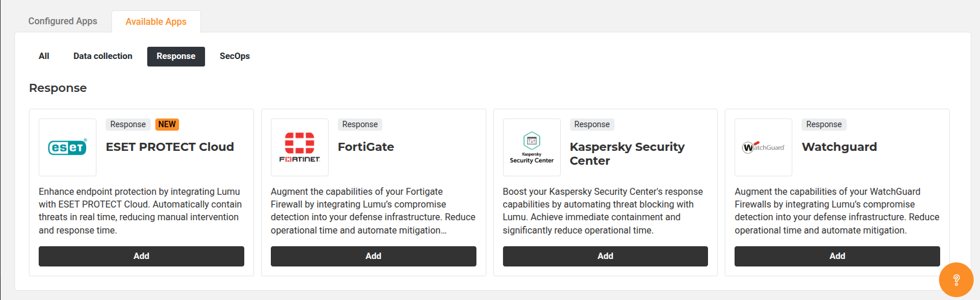Open the ESET PROTECT Cloud title
The width and height of the screenshot is (980, 300).
pos(170,147)
